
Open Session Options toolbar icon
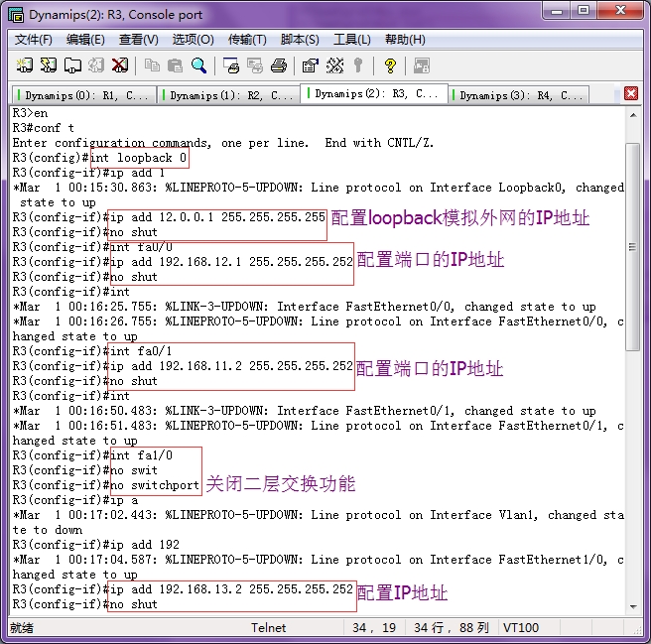coord(311,65)
